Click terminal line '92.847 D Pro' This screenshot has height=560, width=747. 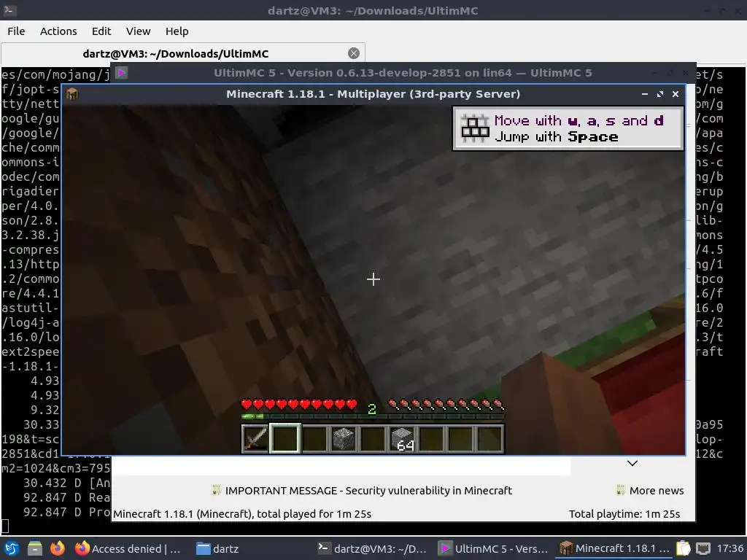pos(66,512)
